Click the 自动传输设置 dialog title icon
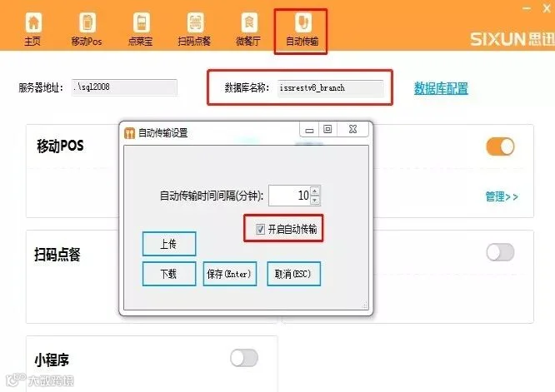Viewport: 555px width, 392px height. [x=129, y=133]
